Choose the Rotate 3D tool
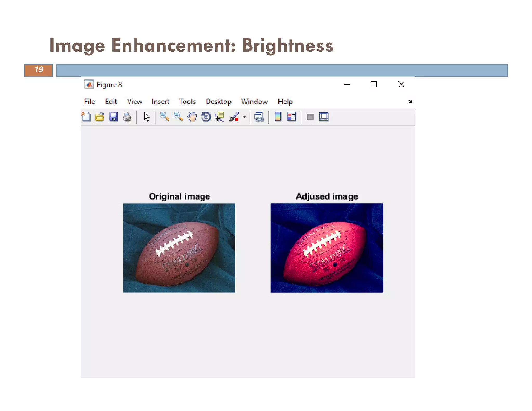Screen dimensions: 532x411 (206, 117)
